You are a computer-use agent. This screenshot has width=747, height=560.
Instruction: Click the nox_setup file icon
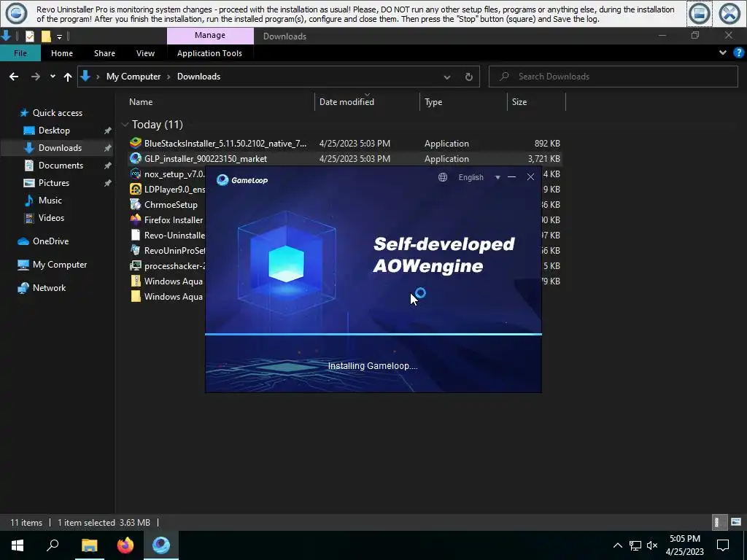click(x=135, y=174)
